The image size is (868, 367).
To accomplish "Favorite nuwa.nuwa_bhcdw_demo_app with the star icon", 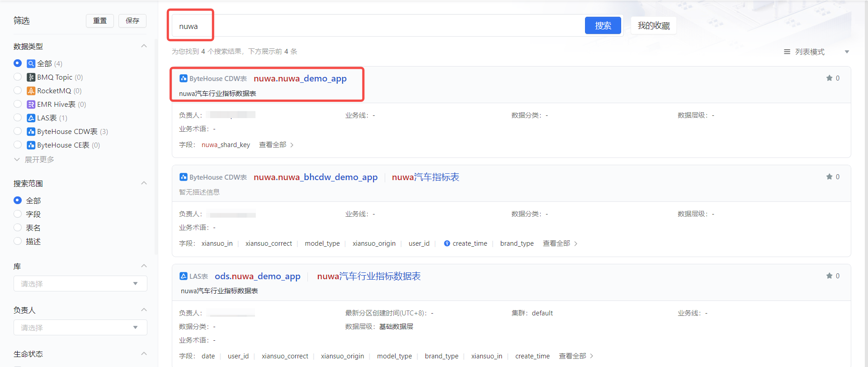I will 829,177.
